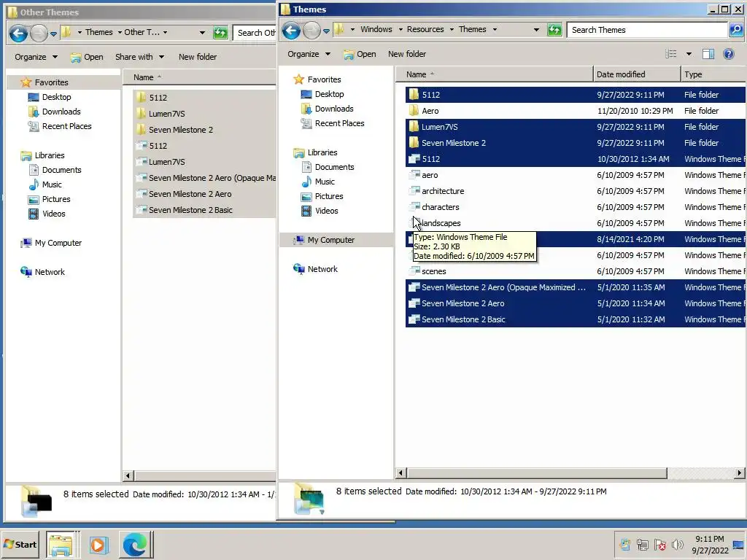Click the architecture theme file icon
This screenshot has width=747, height=560.
(414, 190)
